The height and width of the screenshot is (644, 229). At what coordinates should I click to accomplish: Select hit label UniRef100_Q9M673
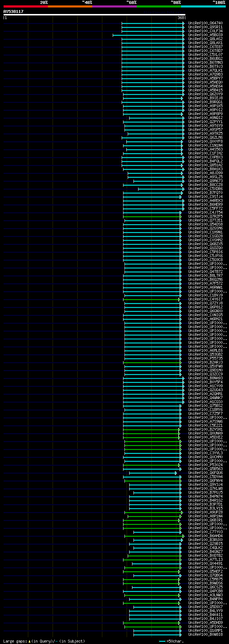pyautogui.click(x=205, y=181)
